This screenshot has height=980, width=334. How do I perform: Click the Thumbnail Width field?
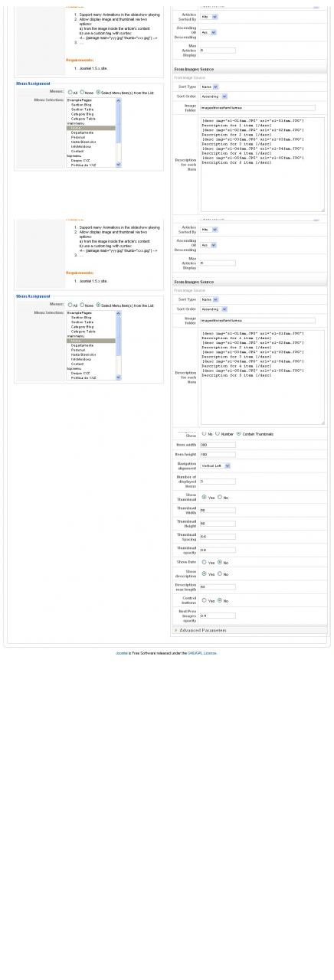tap(218, 510)
